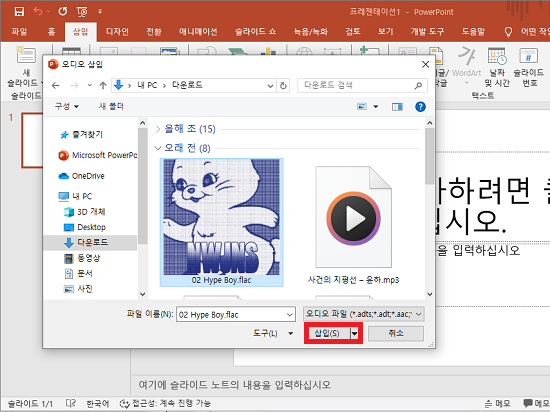Switch to the 홈 ribbon tab

(51, 32)
